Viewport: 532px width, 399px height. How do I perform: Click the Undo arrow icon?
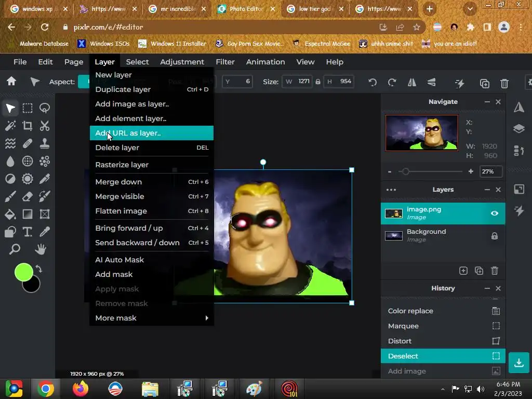[x=373, y=83]
